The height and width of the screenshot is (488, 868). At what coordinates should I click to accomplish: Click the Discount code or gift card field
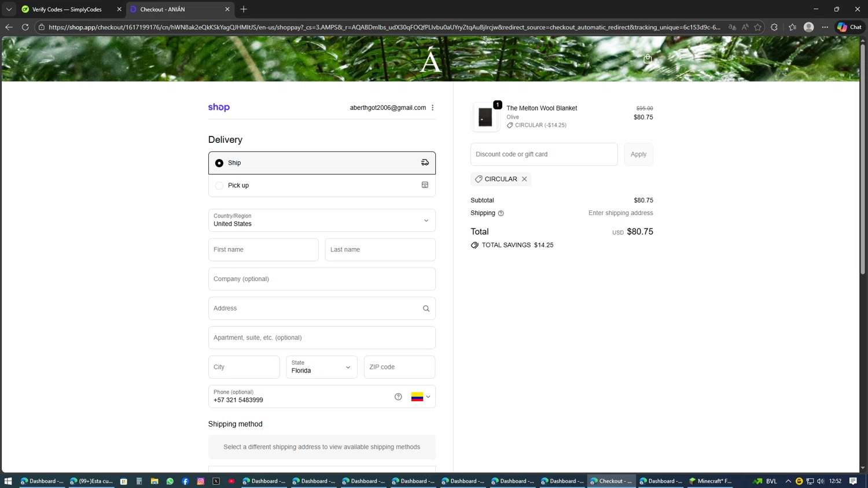pos(544,154)
